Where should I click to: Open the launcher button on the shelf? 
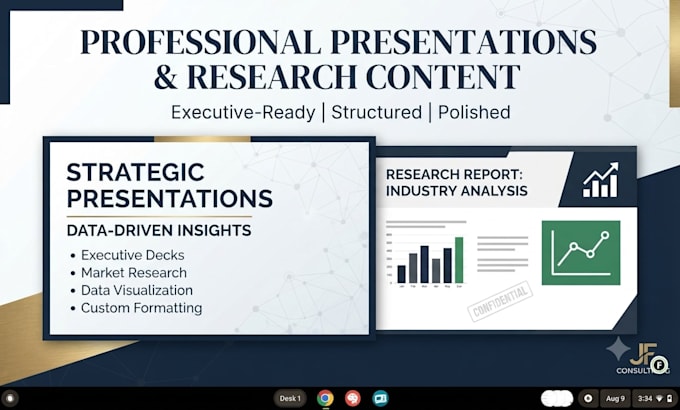tap(10, 398)
